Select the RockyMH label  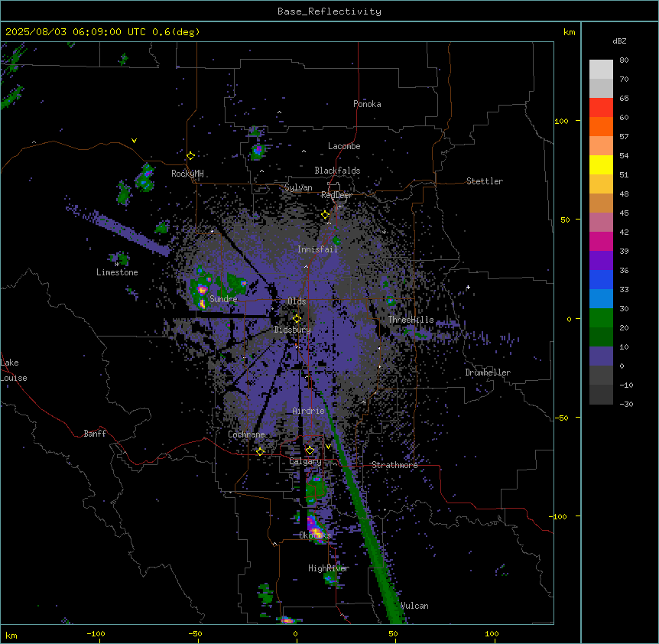187,174
